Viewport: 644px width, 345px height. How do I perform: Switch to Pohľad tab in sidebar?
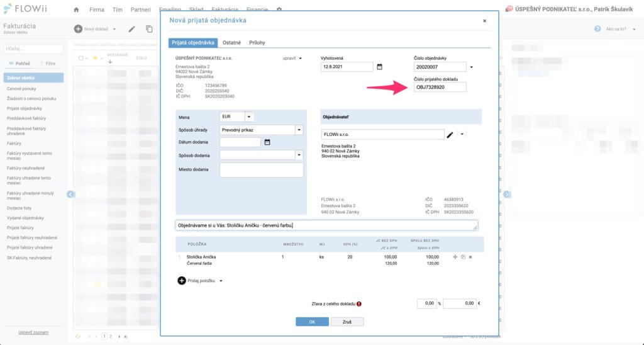19,64
